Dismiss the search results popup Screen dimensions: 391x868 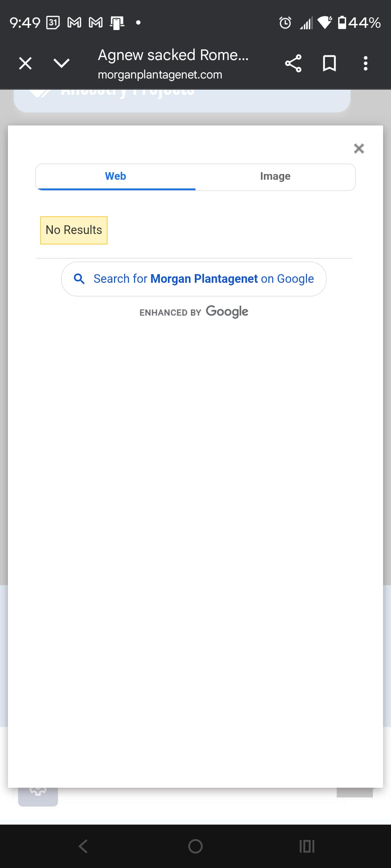[x=359, y=148]
